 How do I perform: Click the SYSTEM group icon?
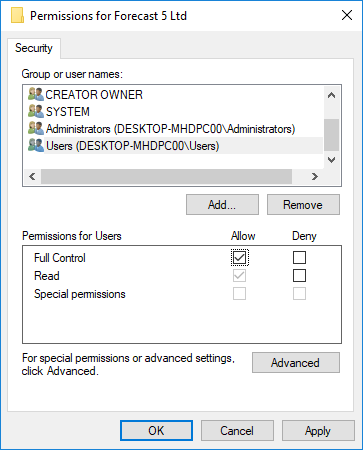(36, 111)
